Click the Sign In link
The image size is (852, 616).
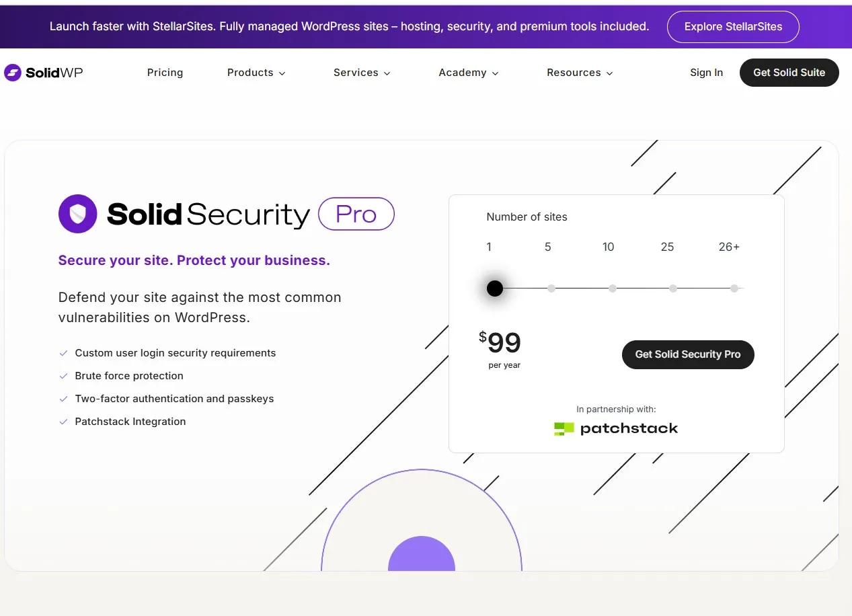[706, 73]
